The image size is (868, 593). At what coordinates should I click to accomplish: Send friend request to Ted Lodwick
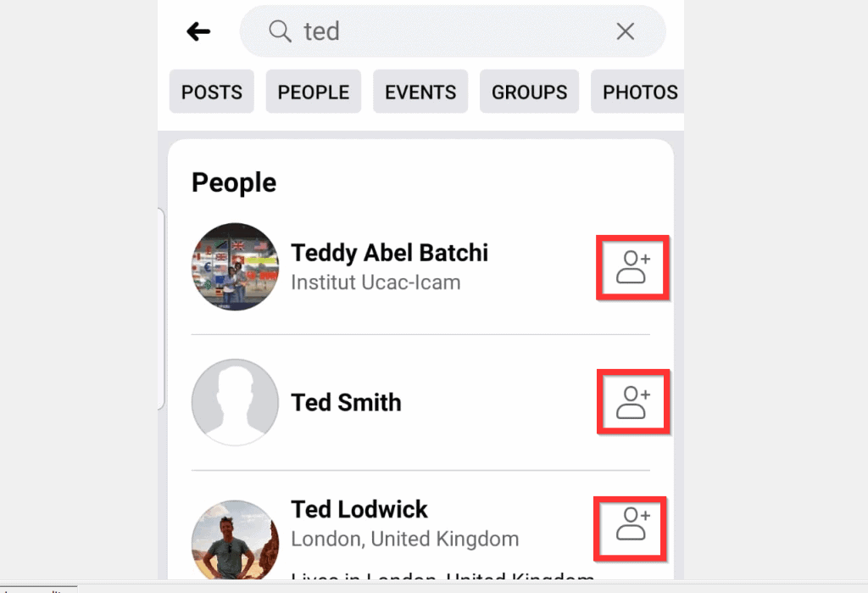pos(631,528)
